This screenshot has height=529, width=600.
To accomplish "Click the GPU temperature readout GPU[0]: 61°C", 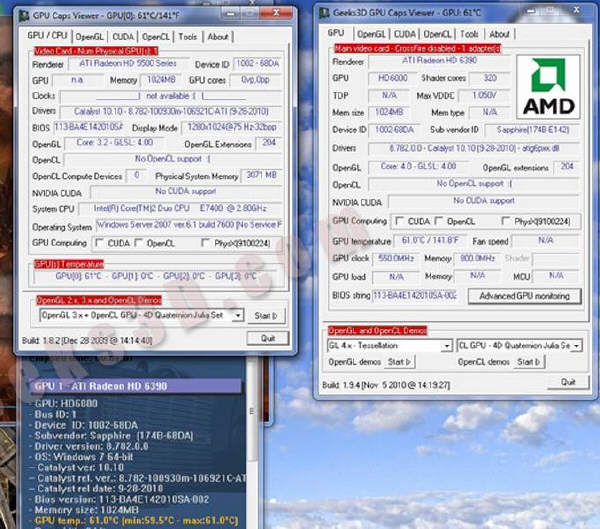I will pyautogui.click(x=78, y=276).
